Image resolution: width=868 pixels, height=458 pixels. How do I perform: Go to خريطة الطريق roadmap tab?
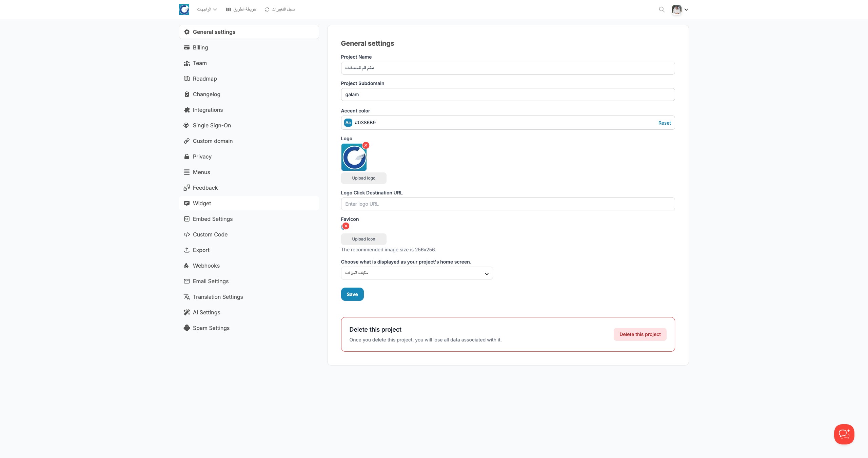tap(241, 9)
